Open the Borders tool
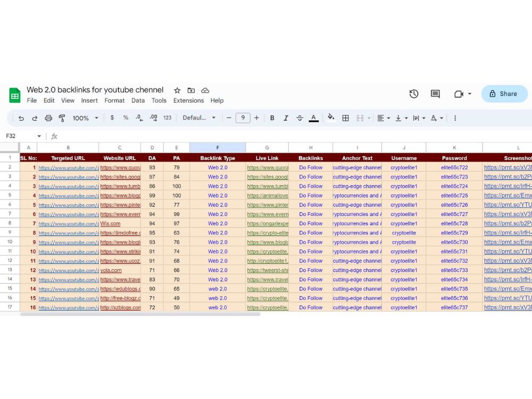532x399 pixels. pos(346,118)
